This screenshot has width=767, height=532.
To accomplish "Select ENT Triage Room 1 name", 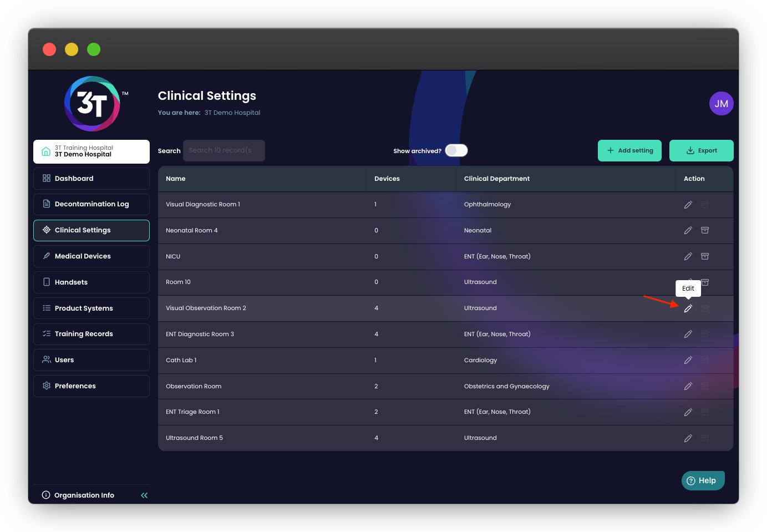I will (192, 412).
